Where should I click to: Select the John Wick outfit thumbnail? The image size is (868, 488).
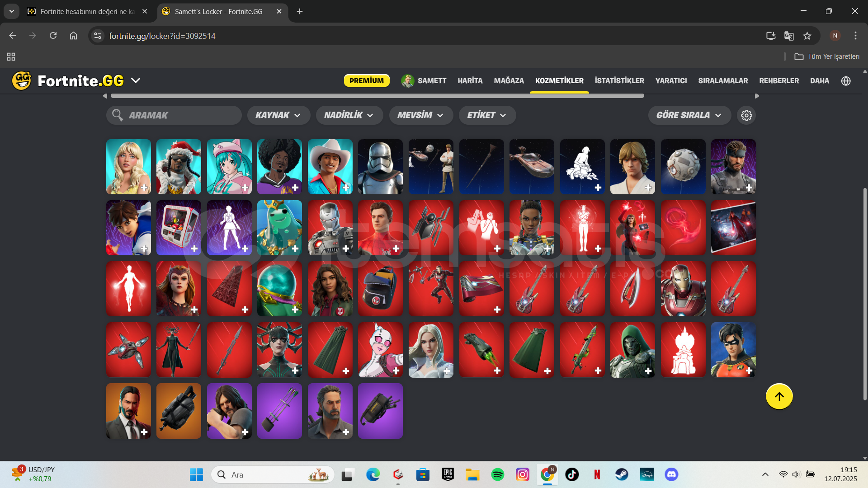click(128, 411)
